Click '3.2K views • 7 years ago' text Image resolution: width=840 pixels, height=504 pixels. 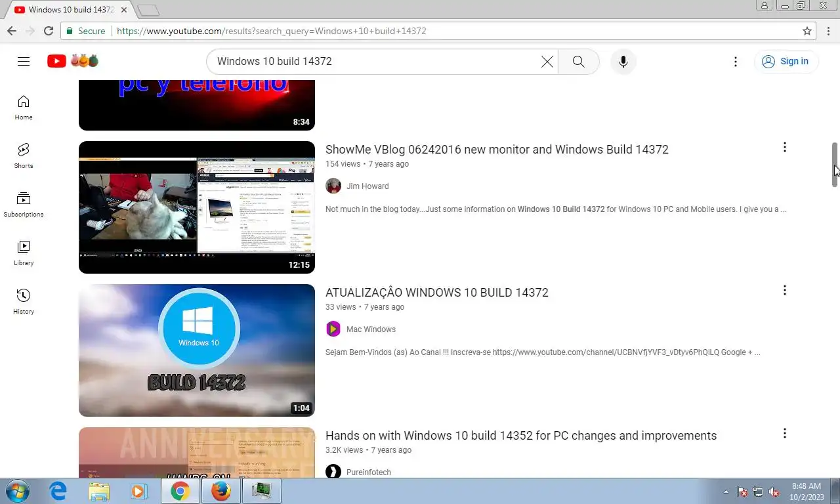[368, 450]
